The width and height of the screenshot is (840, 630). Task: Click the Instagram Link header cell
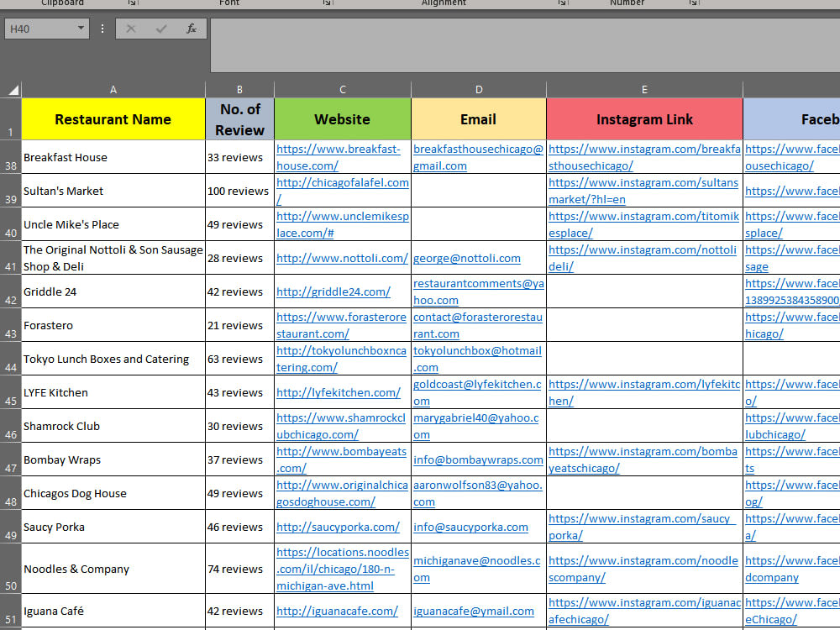click(x=644, y=119)
